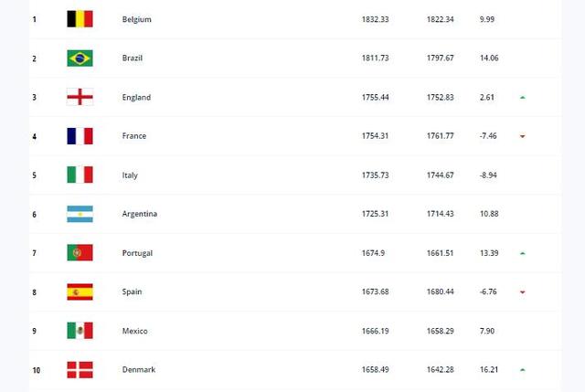This screenshot has width=585, height=392.
Task: Click France's red down arrow indicator
Action: (523, 136)
